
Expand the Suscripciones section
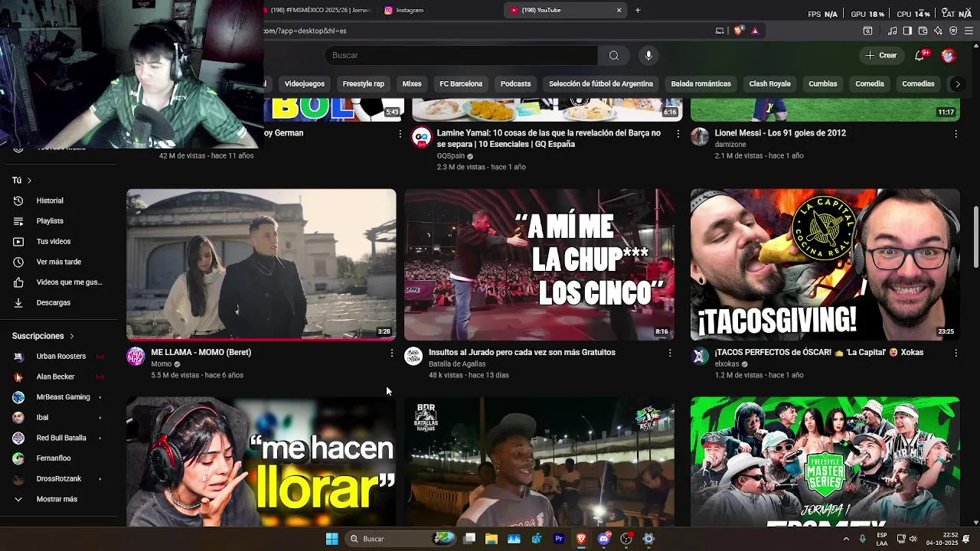coord(43,336)
